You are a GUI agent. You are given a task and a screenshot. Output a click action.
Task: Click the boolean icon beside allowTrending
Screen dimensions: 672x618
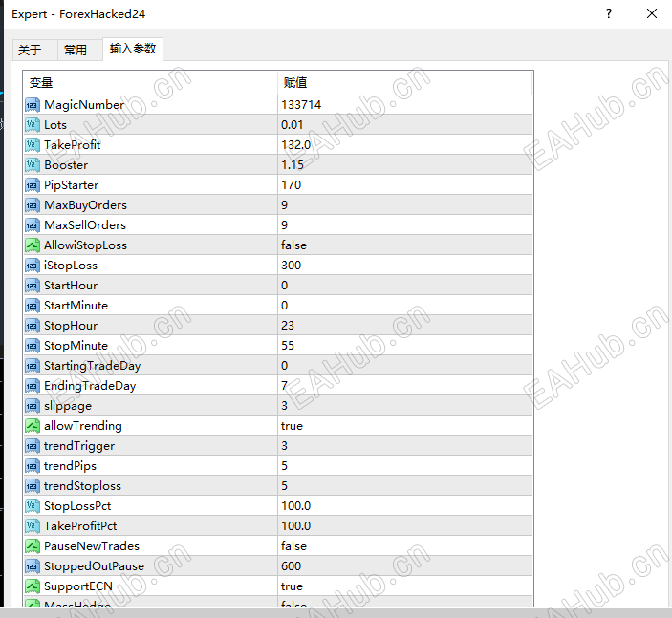33,426
